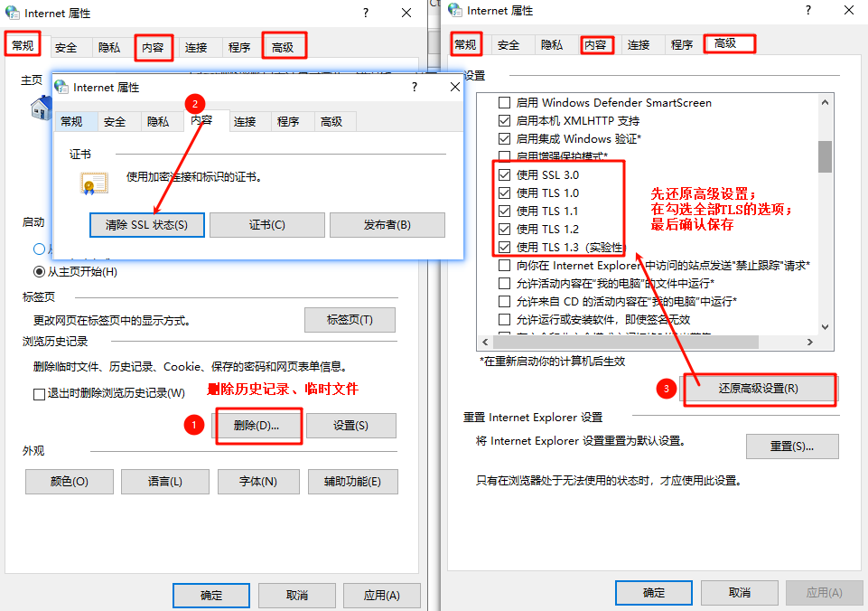Image resolution: width=868 pixels, height=611 pixels.
Task: Click 重置(S)... to reset Internet Explorer
Action: pyautogui.click(x=792, y=446)
